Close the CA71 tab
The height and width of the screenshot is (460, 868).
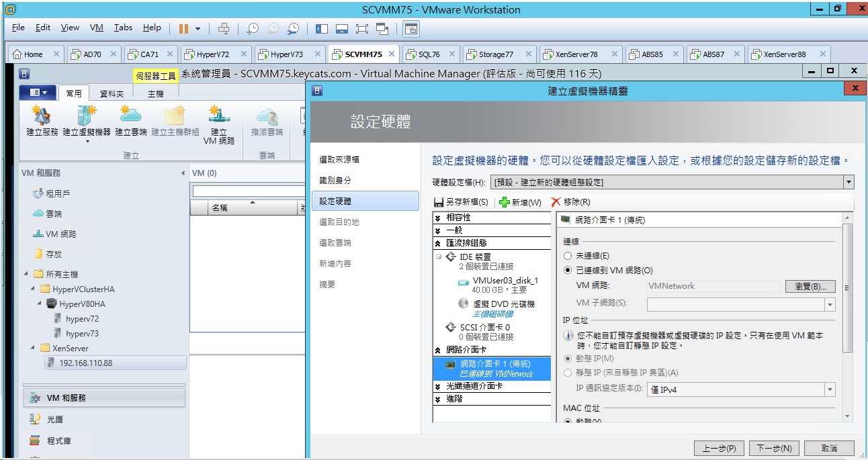click(x=169, y=54)
